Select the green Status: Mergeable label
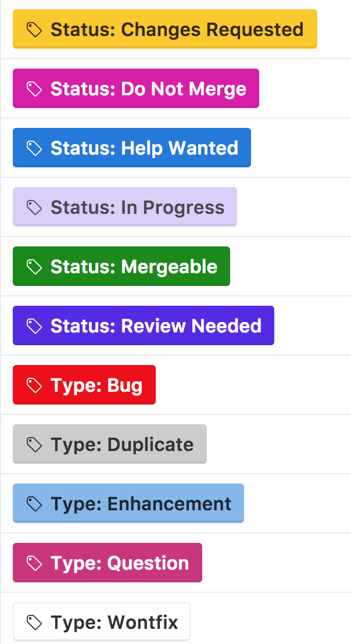Screen dimensions: 351x644 pyautogui.click(x=121, y=266)
